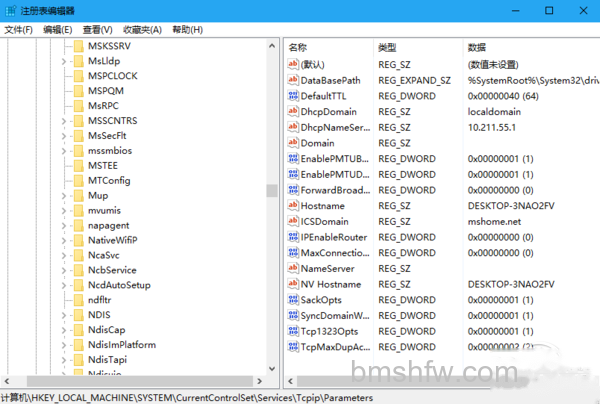
Task: Open the 查看(V) view menu
Action: (98, 29)
